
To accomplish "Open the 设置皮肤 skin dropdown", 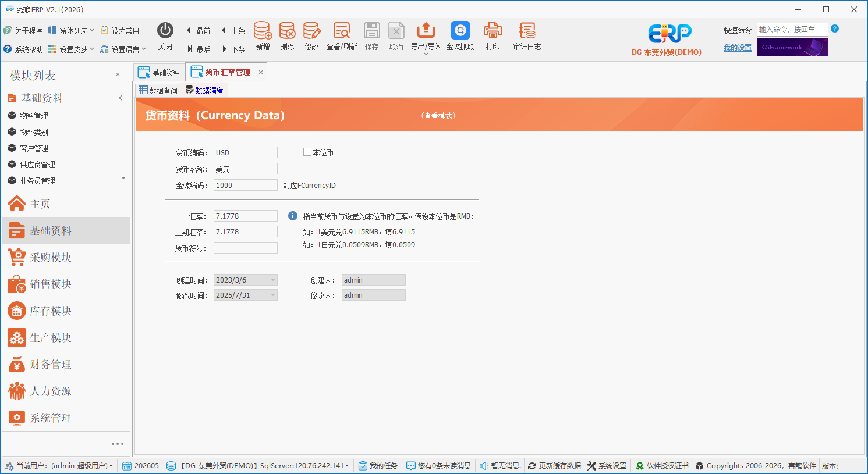I will [x=71, y=49].
